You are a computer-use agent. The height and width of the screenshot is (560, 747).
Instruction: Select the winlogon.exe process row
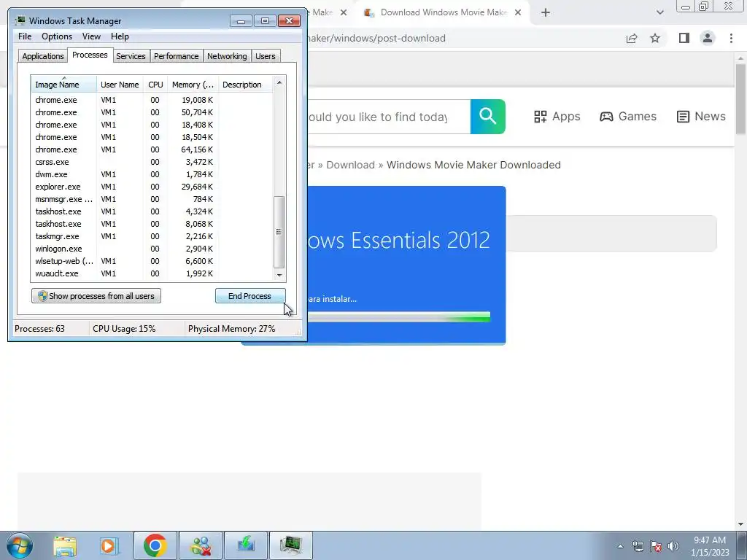[152, 249]
